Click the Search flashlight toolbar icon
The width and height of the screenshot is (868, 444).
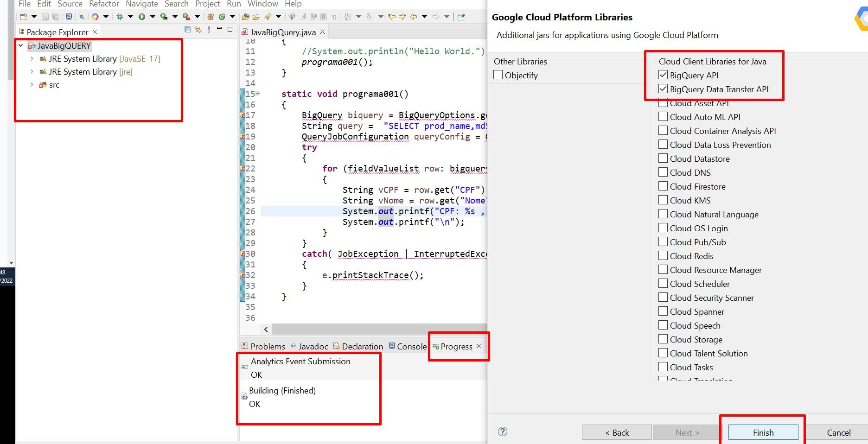coord(267,17)
